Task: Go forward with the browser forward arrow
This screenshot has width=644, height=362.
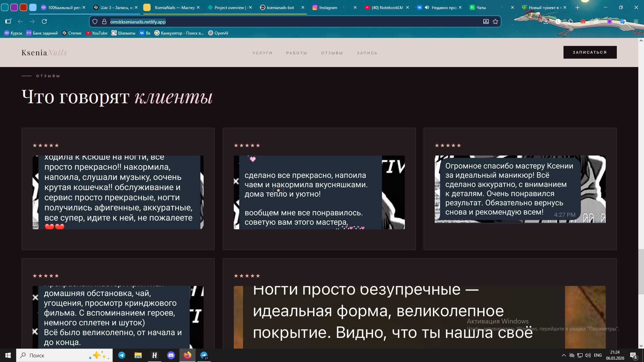Action: pyautogui.click(x=32, y=21)
